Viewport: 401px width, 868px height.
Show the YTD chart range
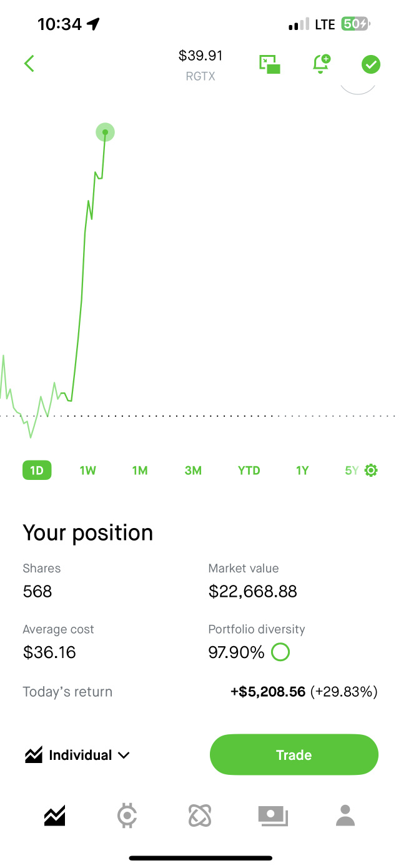click(x=249, y=471)
